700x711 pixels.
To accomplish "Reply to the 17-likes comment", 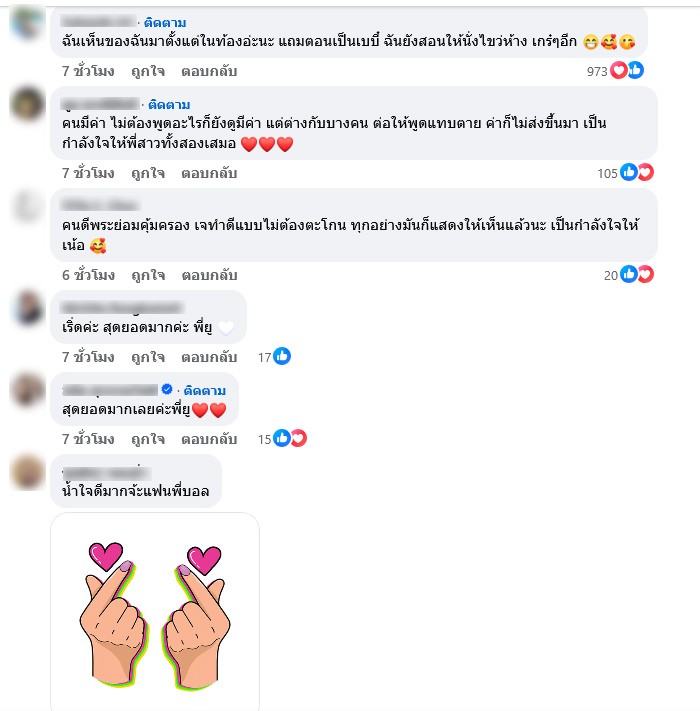I will point(209,357).
